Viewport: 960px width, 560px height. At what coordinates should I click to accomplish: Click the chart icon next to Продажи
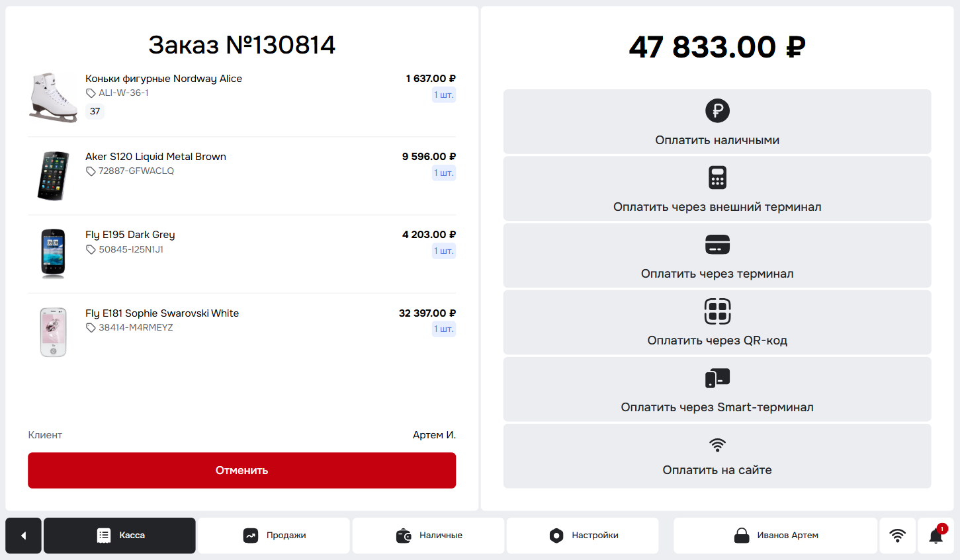[251, 536]
